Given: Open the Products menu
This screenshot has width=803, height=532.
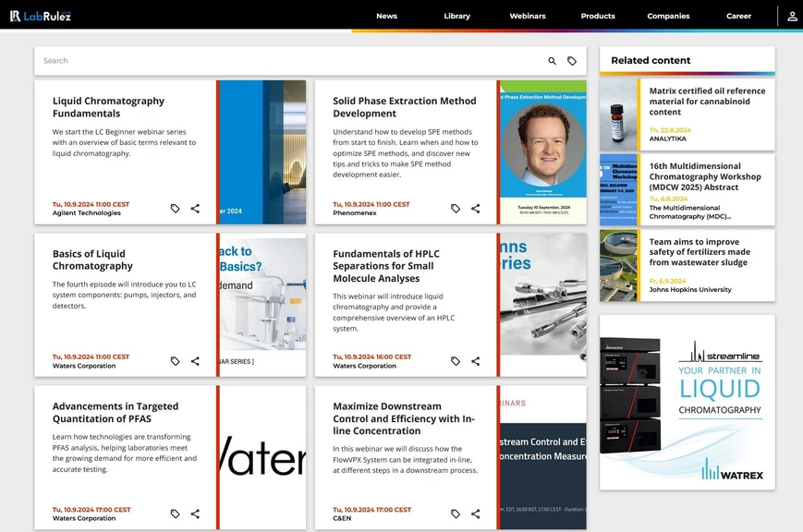Looking at the screenshot, I should [x=598, y=16].
